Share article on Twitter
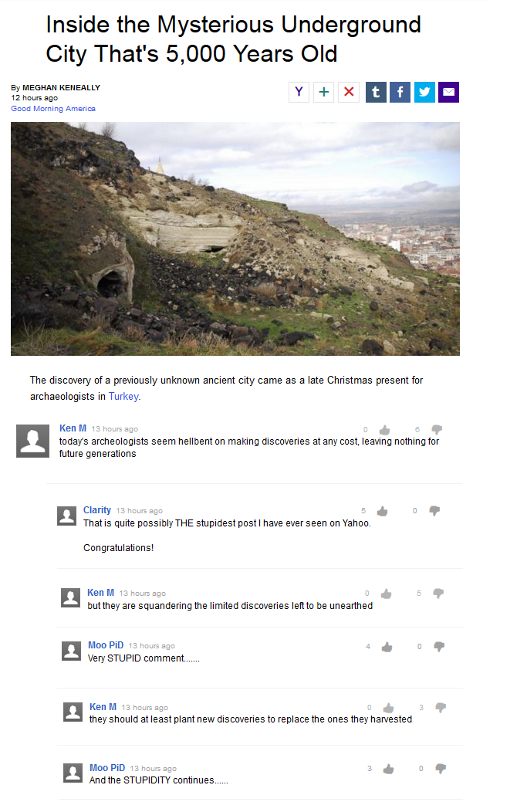 coord(424,92)
